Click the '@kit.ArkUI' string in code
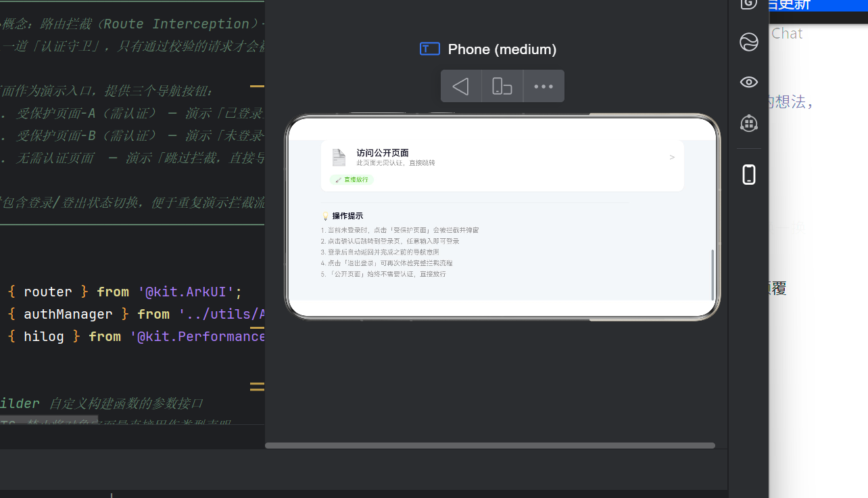 pos(186,292)
